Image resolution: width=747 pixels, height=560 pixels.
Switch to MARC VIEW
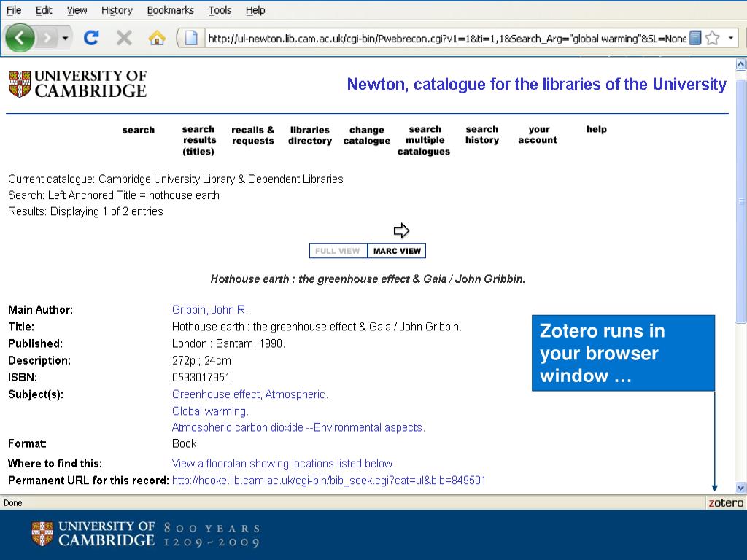[x=397, y=251]
